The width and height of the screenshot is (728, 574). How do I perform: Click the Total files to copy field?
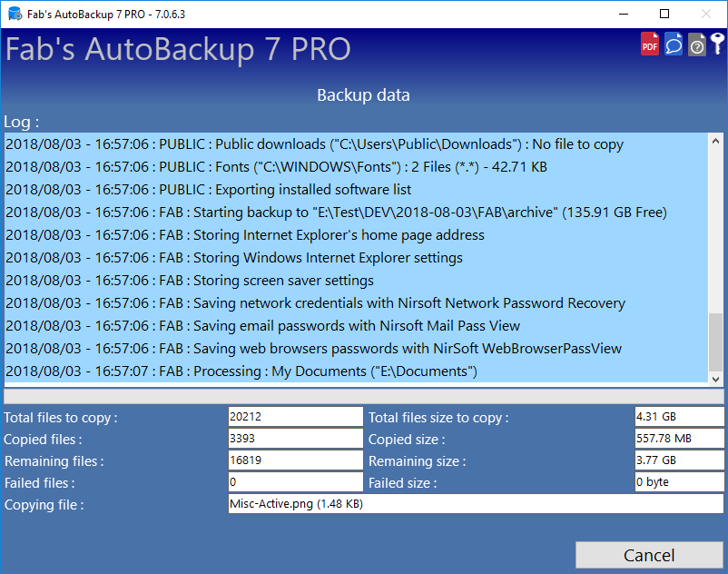[295, 417]
